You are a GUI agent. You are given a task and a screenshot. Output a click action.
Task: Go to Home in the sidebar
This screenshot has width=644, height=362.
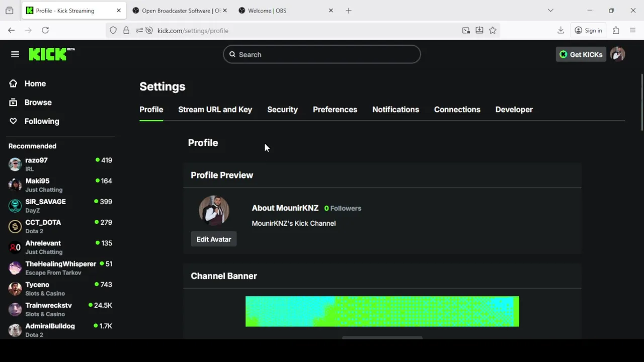click(x=35, y=83)
